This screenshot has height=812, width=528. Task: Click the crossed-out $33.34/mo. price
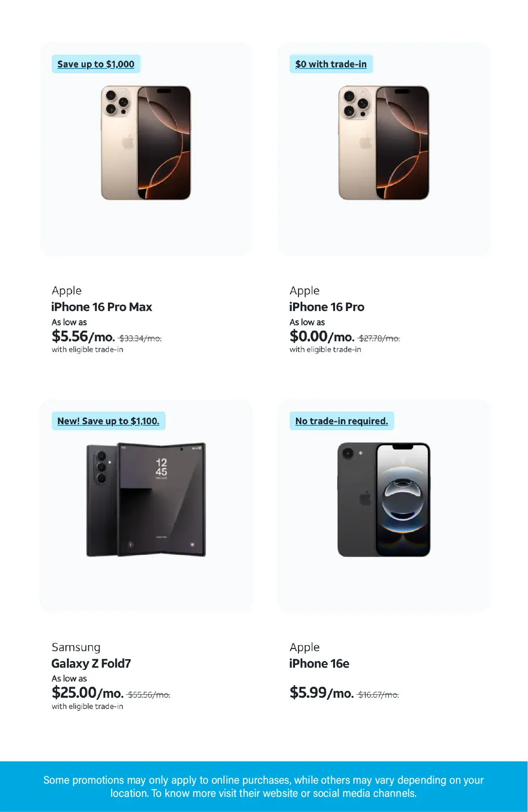(140, 338)
